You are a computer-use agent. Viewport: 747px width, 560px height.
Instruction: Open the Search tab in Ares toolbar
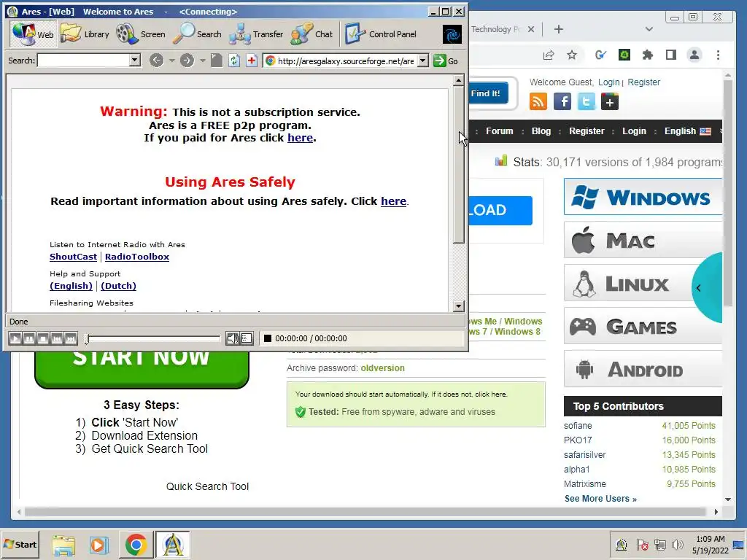[x=197, y=34]
